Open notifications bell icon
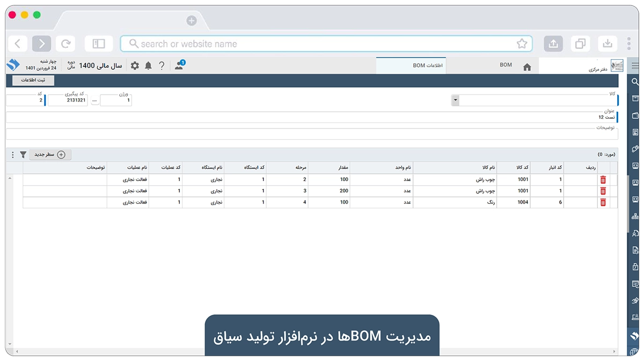644x361 pixels. coord(148,66)
